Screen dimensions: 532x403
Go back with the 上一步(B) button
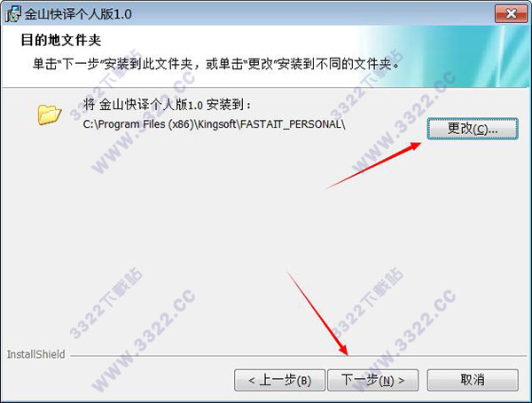click(279, 380)
